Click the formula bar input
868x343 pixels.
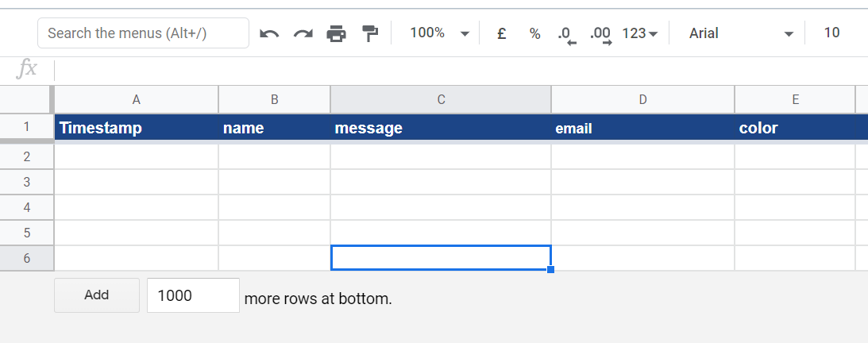[461, 70]
